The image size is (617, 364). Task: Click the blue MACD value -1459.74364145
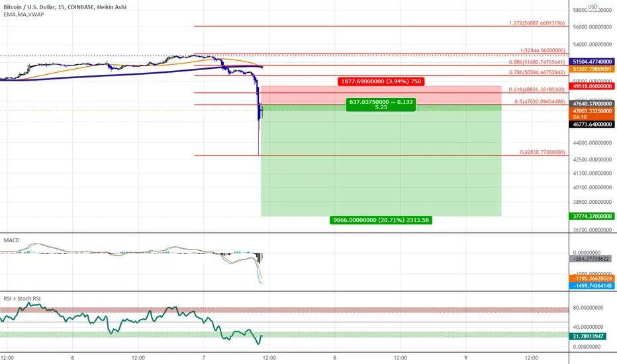click(x=593, y=286)
